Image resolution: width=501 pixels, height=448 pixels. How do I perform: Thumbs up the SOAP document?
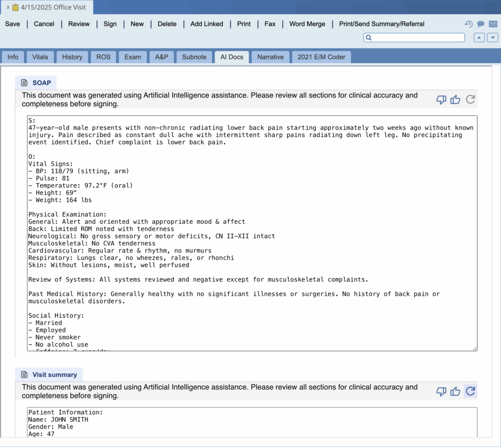pos(455,99)
